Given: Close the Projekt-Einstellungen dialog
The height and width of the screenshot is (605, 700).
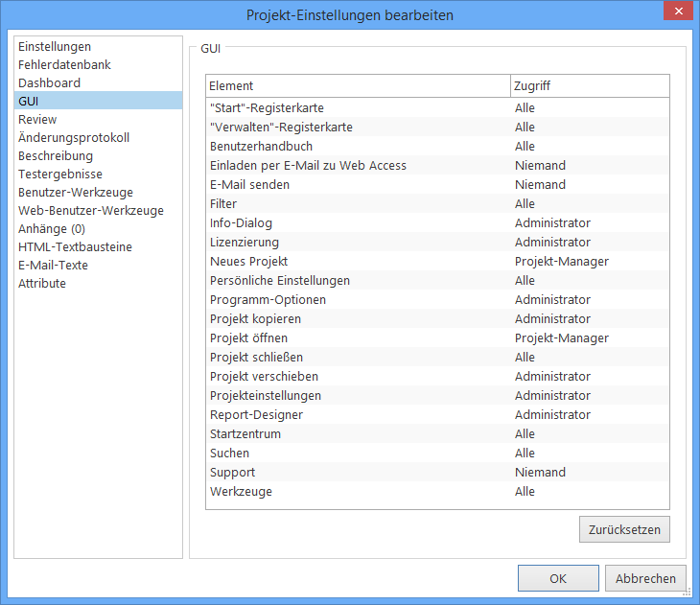Looking at the screenshot, I should pyautogui.click(x=678, y=11).
